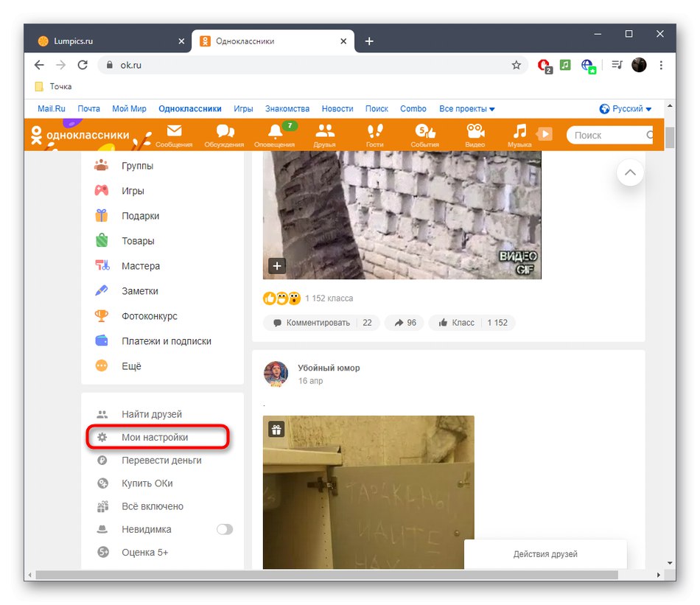This screenshot has width=700, height=605.
Task: Click the Одноклассники logo
Action: coord(80,135)
